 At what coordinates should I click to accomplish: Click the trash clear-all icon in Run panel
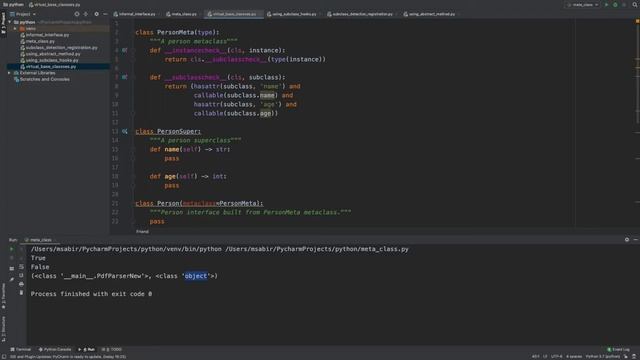click(21, 293)
